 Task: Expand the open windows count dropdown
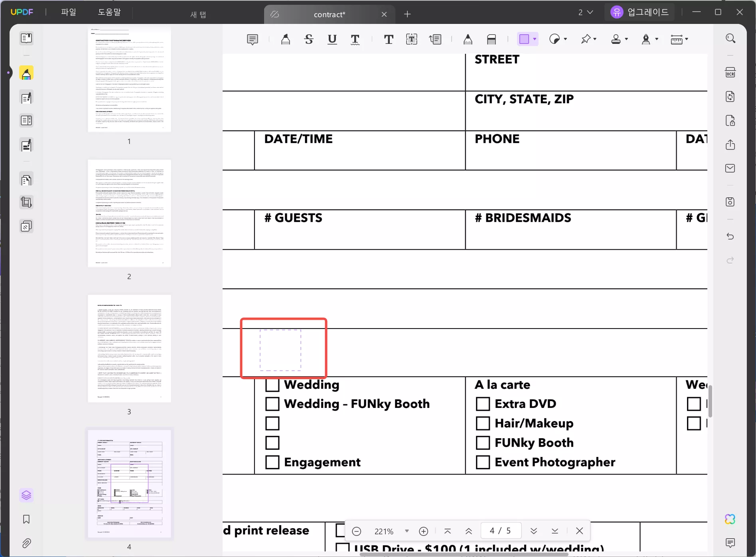pyautogui.click(x=586, y=12)
